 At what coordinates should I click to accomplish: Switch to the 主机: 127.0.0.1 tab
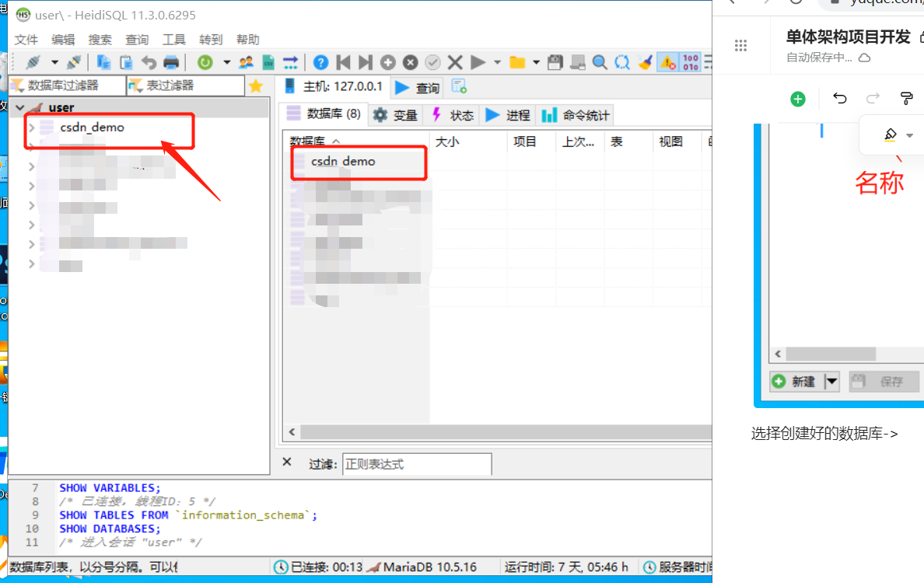point(333,86)
